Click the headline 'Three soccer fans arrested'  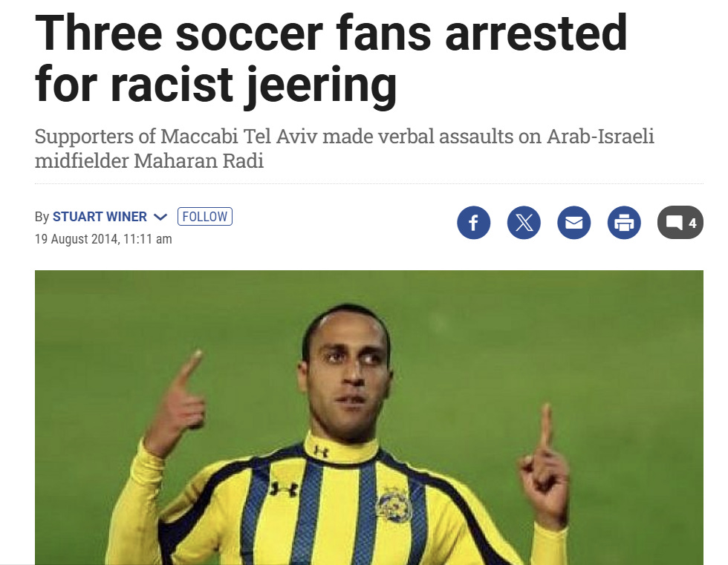[331, 33]
